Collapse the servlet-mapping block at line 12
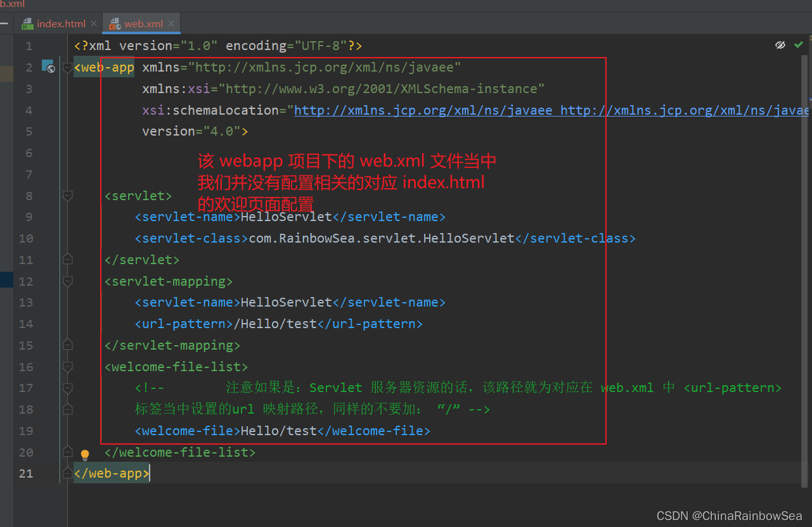 click(x=68, y=281)
